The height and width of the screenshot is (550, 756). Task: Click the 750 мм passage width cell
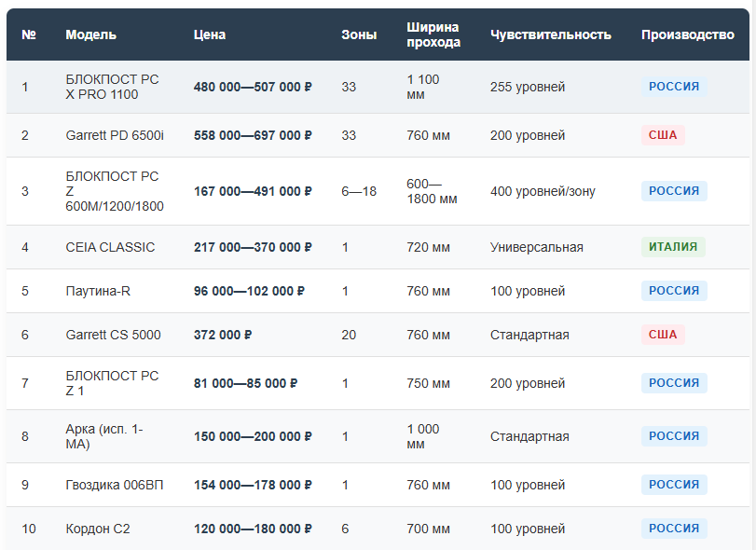(x=428, y=384)
